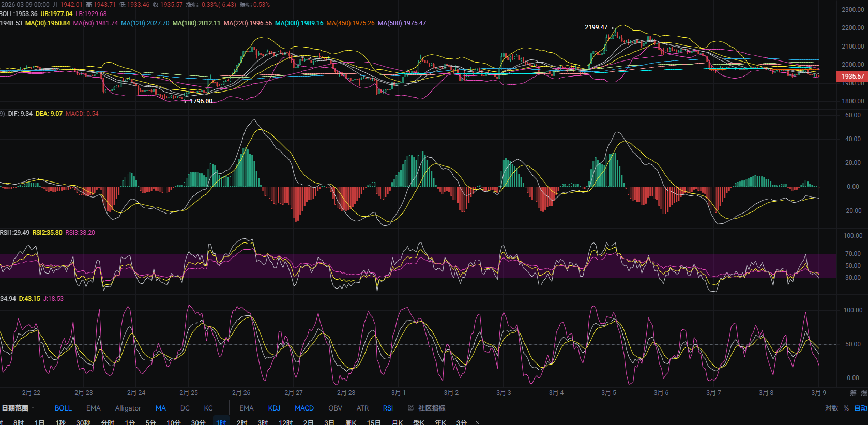Click the × beside the 3分 timeframe
The width and height of the screenshot is (868, 425).
pyautogui.click(x=477, y=422)
